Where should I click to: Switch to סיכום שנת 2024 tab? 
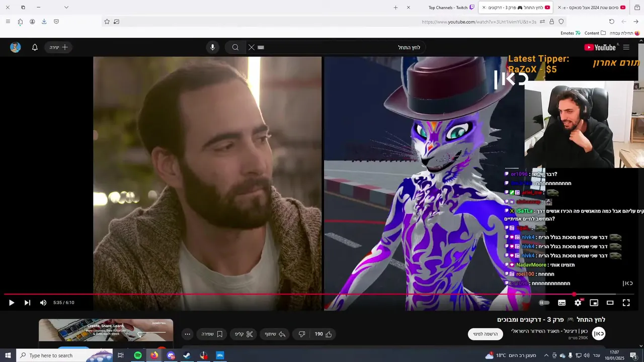click(x=594, y=8)
